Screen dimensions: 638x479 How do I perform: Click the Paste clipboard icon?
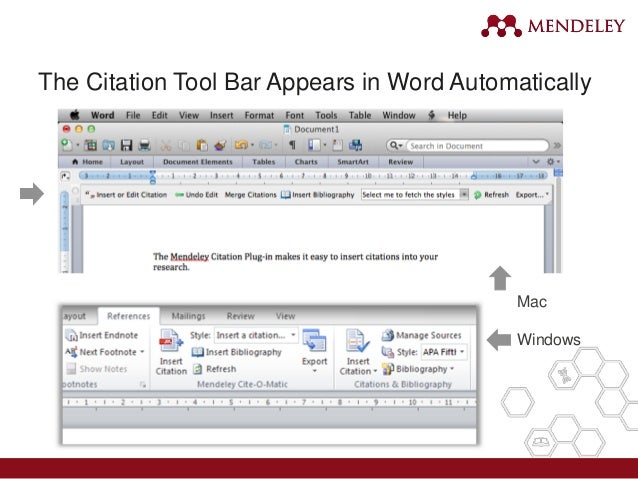(202, 145)
